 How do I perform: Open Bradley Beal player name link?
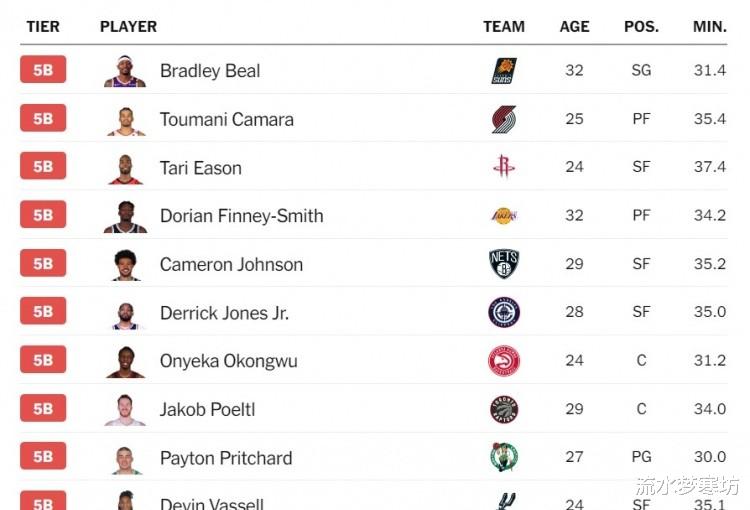(x=210, y=71)
